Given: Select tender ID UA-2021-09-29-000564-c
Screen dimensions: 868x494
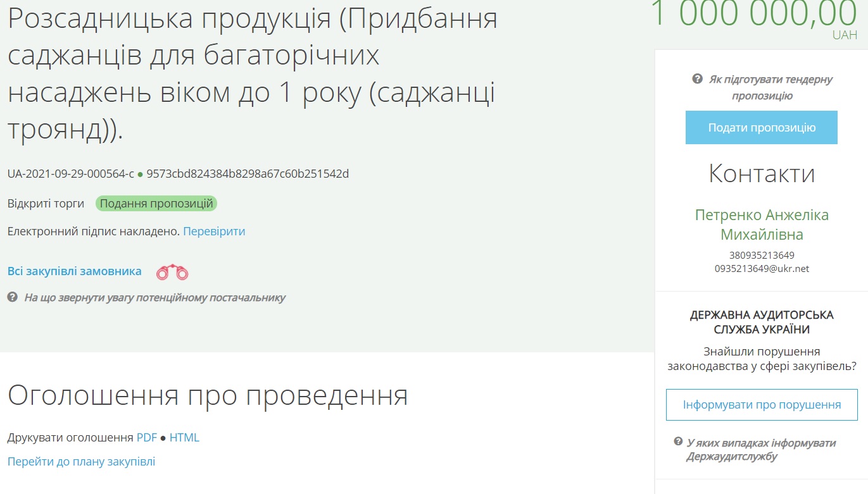Looking at the screenshot, I should pyautogui.click(x=70, y=174).
